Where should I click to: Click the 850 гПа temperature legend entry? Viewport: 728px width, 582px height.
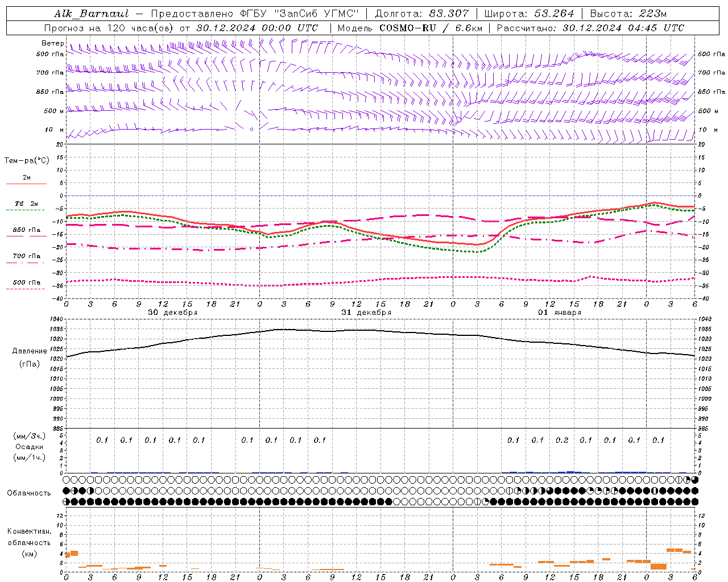[26, 230]
